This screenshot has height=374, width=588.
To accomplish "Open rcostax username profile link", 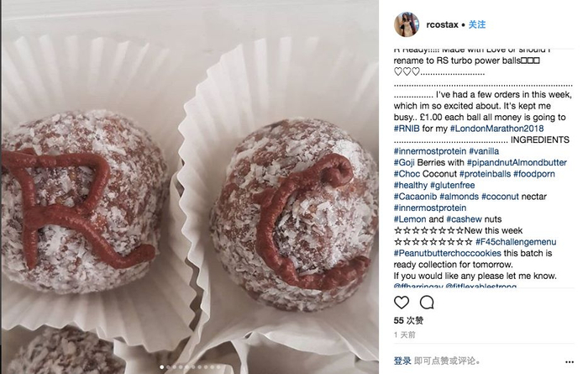I will [442, 24].
